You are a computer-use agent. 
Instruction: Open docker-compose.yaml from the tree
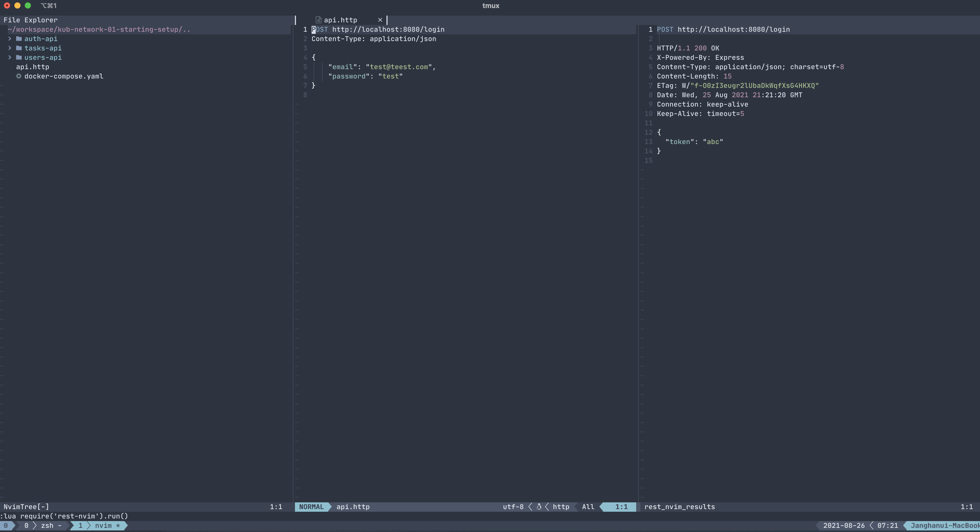pyautogui.click(x=63, y=76)
